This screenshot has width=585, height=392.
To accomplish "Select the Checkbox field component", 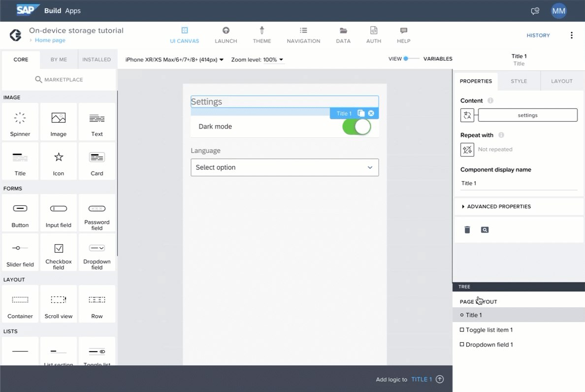I will click(x=59, y=253).
